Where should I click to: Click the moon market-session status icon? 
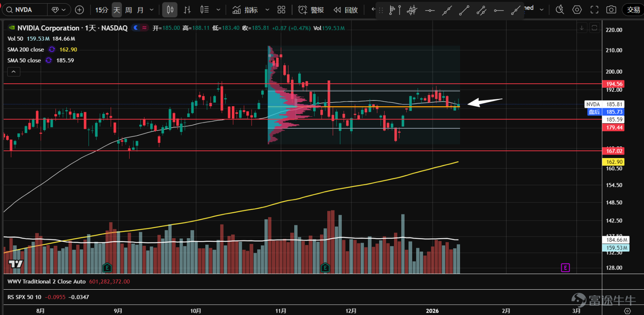[x=136, y=28]
